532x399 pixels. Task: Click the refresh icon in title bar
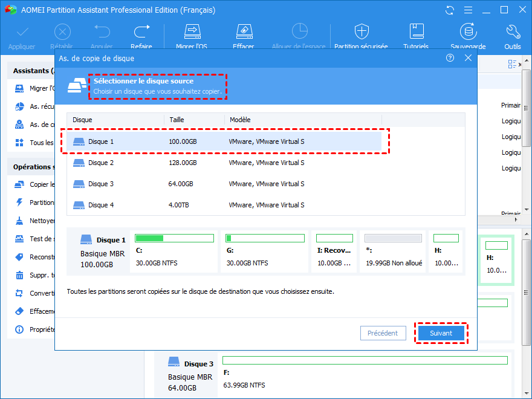coord(450,10)
